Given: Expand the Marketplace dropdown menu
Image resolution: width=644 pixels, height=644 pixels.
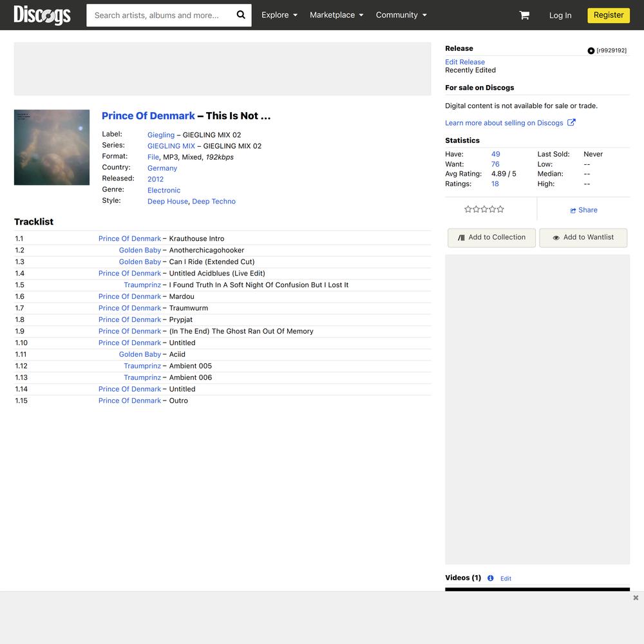Looking at the screenshot, I should (x=336, y=15).
